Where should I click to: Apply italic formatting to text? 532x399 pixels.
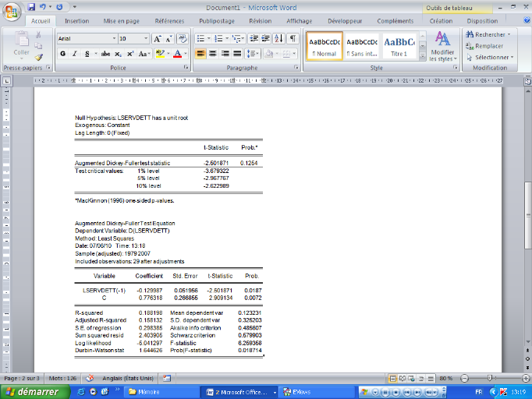(x=73, y=54)
